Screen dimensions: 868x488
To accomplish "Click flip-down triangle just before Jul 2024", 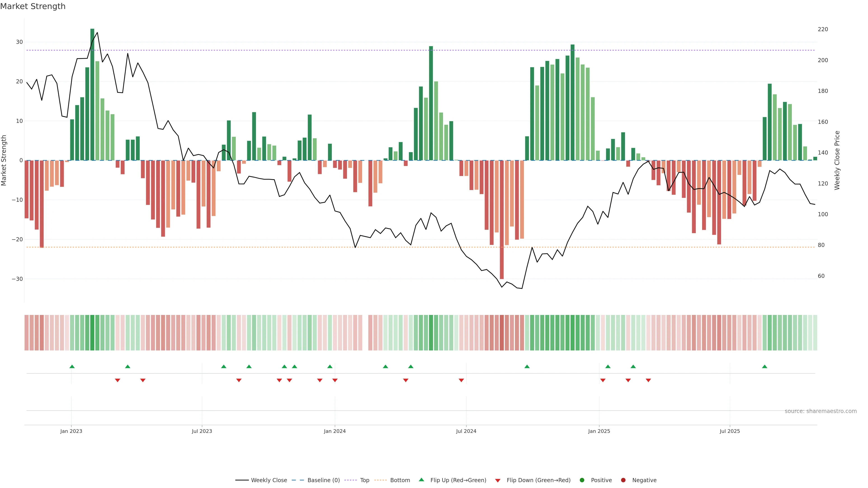I will [461, 380].
